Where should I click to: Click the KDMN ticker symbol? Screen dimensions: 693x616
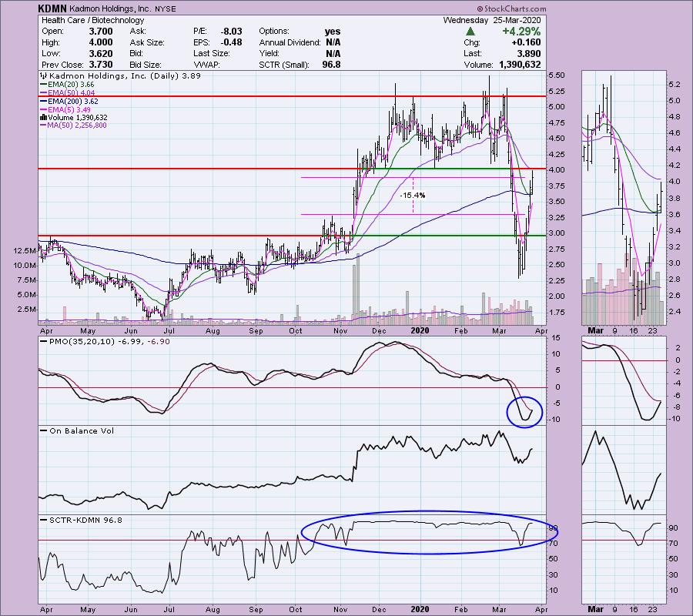[52, 8]
